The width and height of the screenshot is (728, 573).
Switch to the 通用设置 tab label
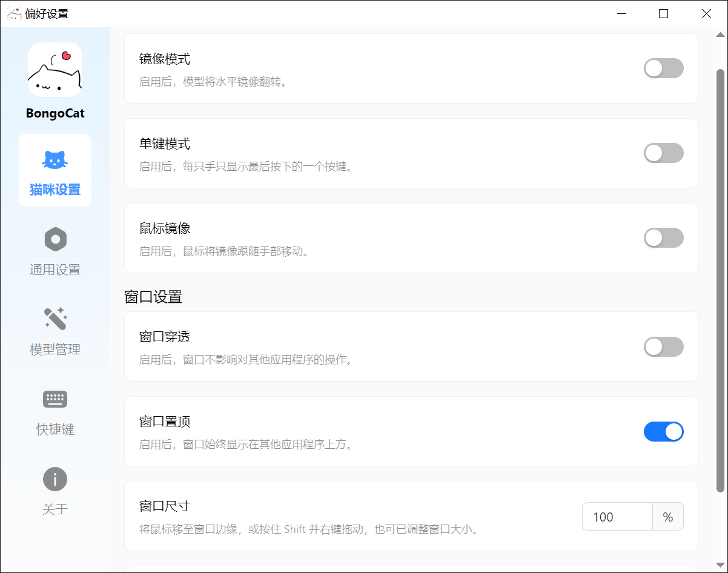[x=55, y=270]
